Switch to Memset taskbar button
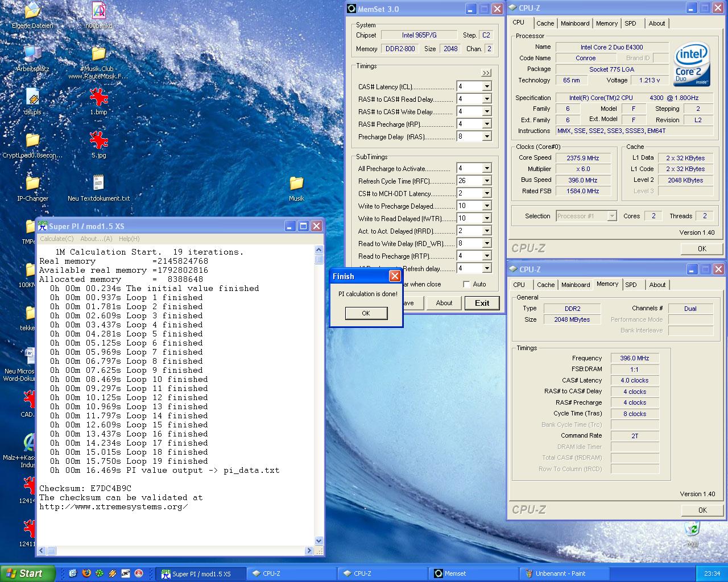This screenshot has width=728, height=582. [x=473, y=573]
